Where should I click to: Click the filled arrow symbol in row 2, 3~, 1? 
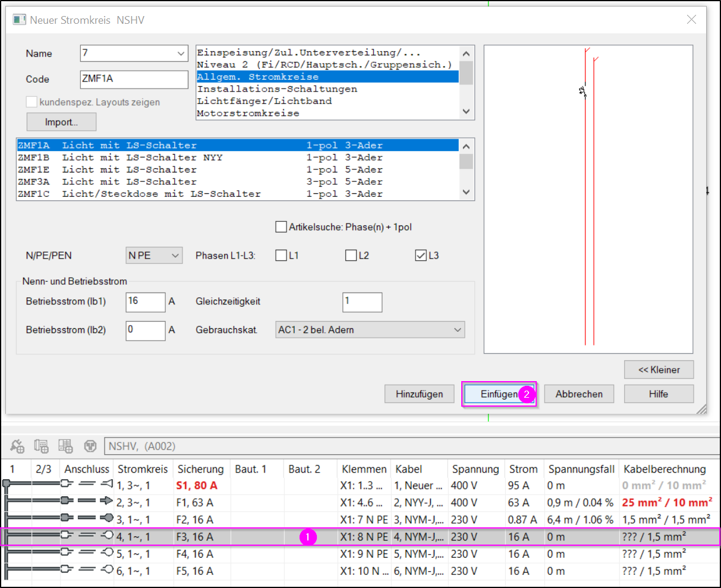[x=107, y=502]
